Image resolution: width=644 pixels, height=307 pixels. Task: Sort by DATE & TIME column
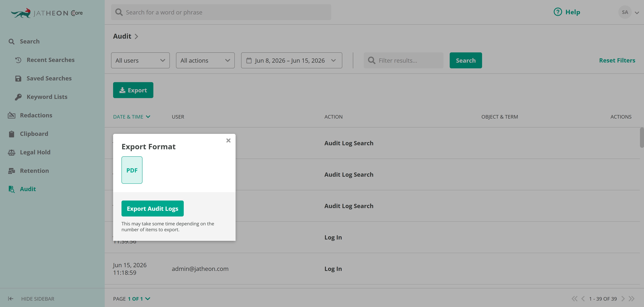[x=132, y=117]
